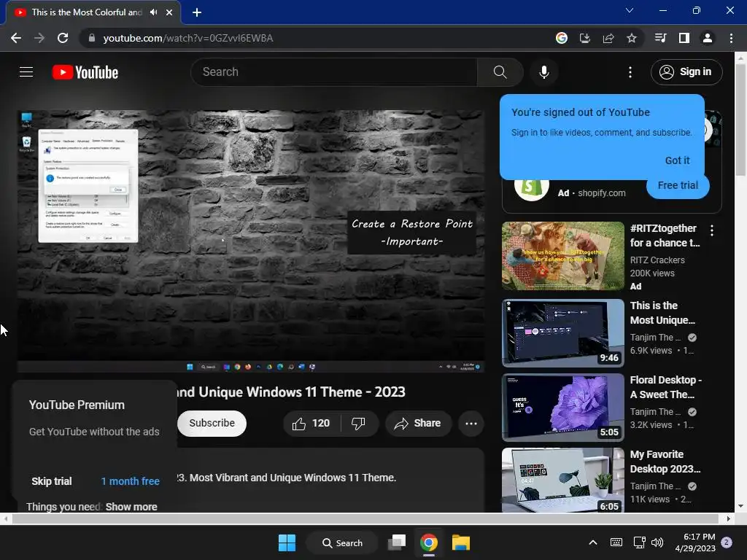Screen dimensions: 747x560
Task: Bookmark this page with star icon
Action: tap(631, 38)
